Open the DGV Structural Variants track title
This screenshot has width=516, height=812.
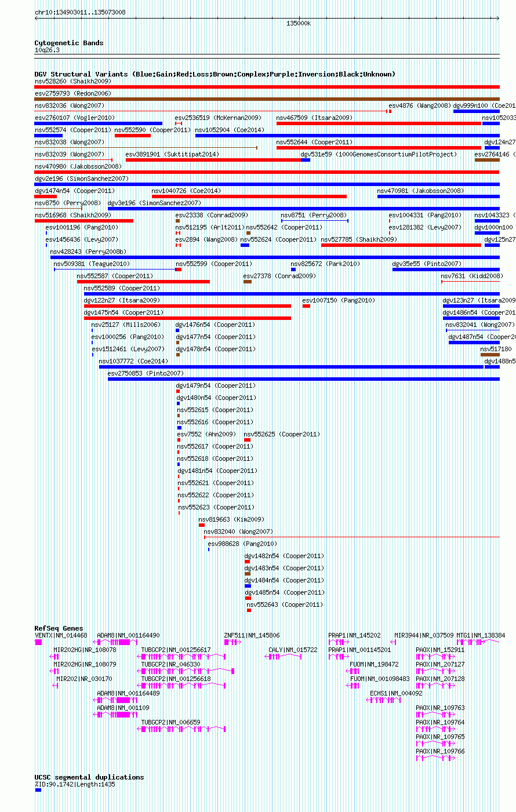tap(215, 74)
